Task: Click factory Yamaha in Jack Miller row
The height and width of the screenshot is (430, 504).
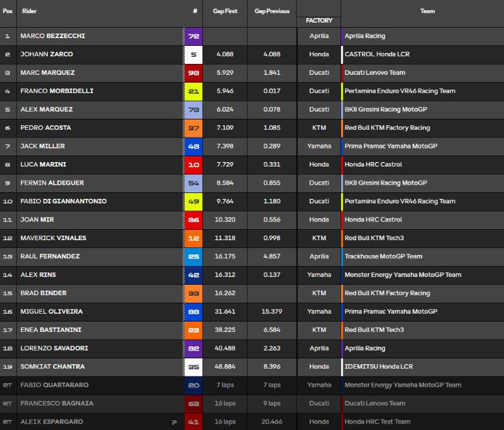Action: point(319,146)
